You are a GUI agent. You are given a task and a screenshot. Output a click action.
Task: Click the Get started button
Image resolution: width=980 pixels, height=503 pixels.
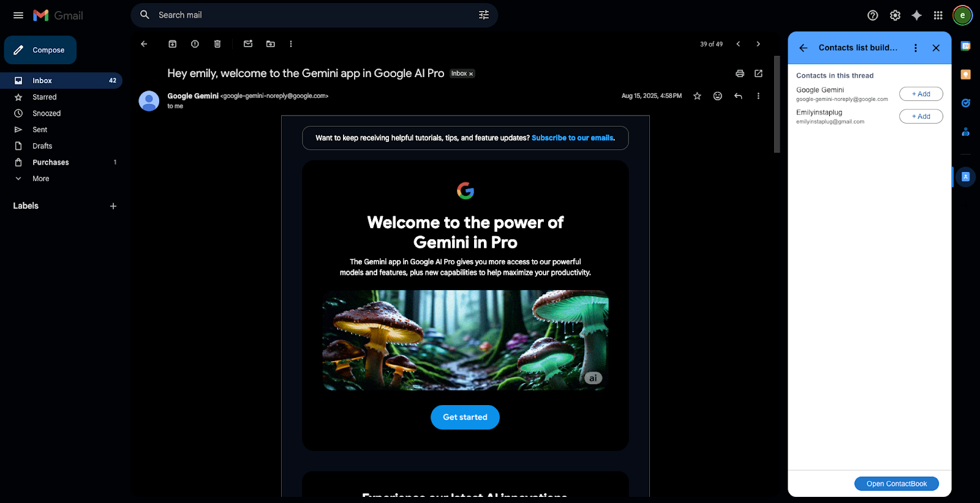coord(465,417)
